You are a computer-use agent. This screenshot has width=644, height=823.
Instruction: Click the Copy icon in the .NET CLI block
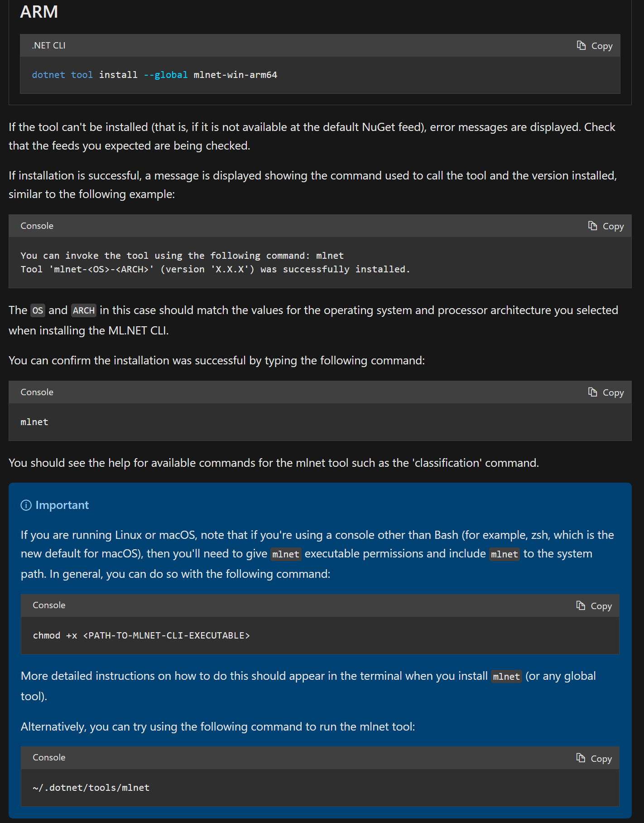click(x=582, y=45)
